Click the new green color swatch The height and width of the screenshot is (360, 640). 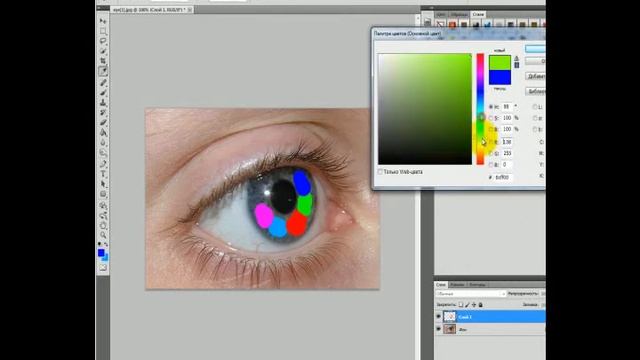(x=500, y=63)
